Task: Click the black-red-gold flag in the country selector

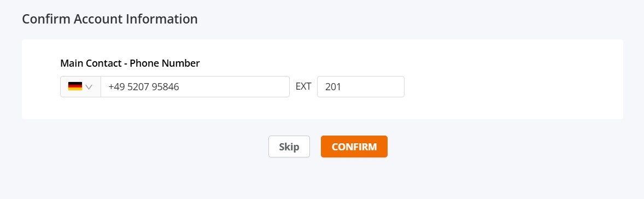Action: tap(75, 86)
